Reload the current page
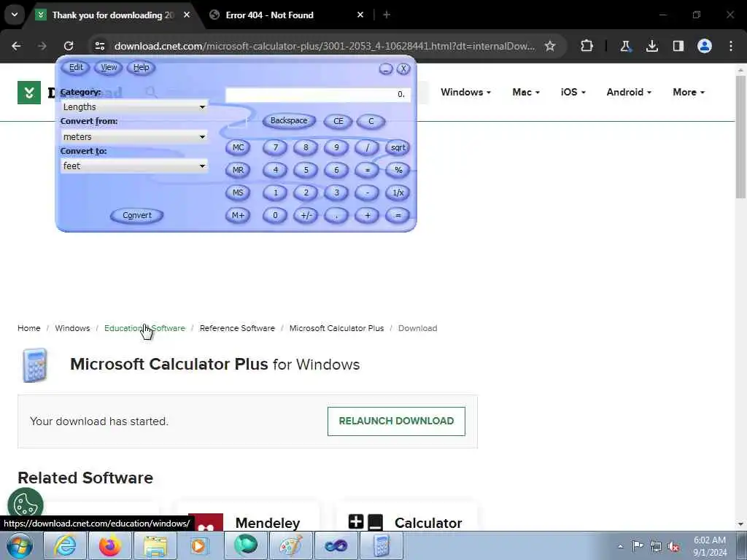The image size is (747, 560). click(69, 46)
